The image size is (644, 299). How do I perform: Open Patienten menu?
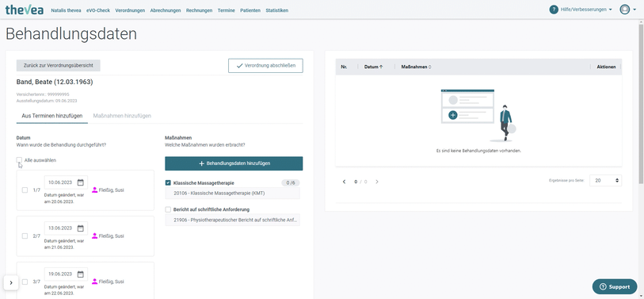pyautogui.click(x=250, y=10)
